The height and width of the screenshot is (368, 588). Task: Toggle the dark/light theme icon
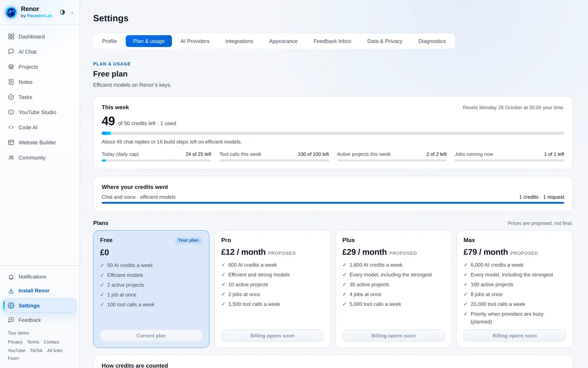point(62,12)
